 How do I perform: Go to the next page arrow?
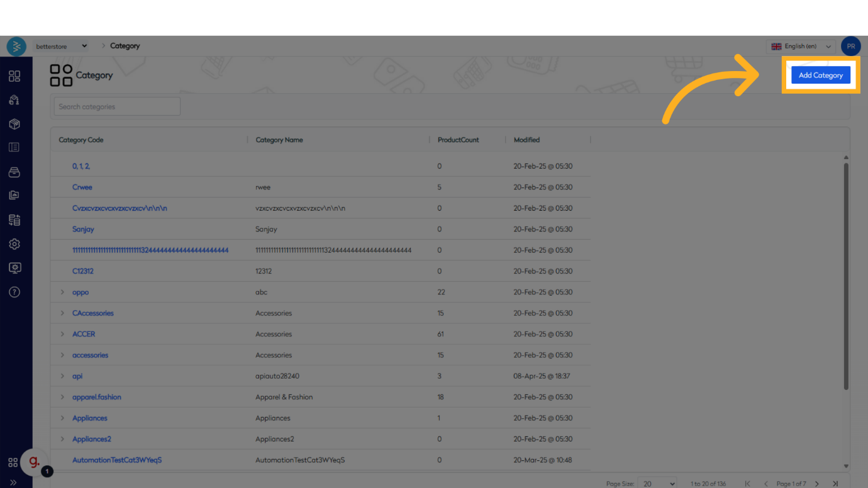[817, 484]
